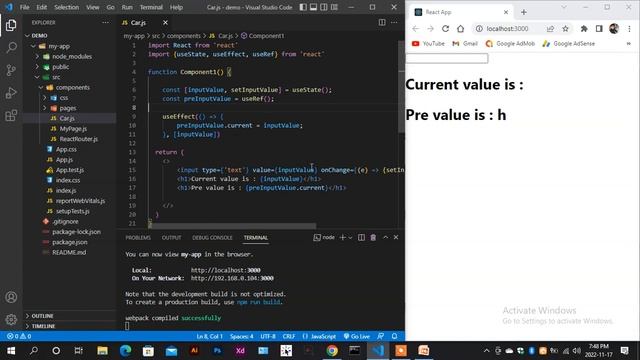Bookmark this page with star icon
The height and width of the screenshot is (360, 640).
pos(565,29)
